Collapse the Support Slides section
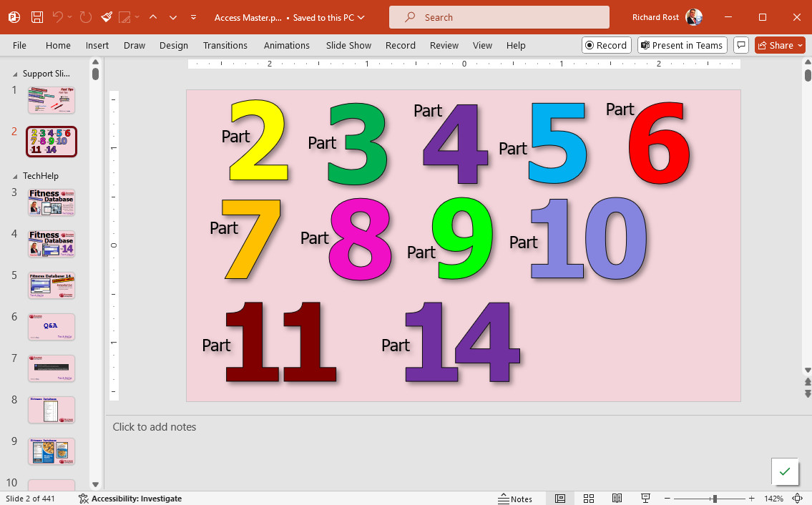Screen dimensions: 812x505 point(16,74)
